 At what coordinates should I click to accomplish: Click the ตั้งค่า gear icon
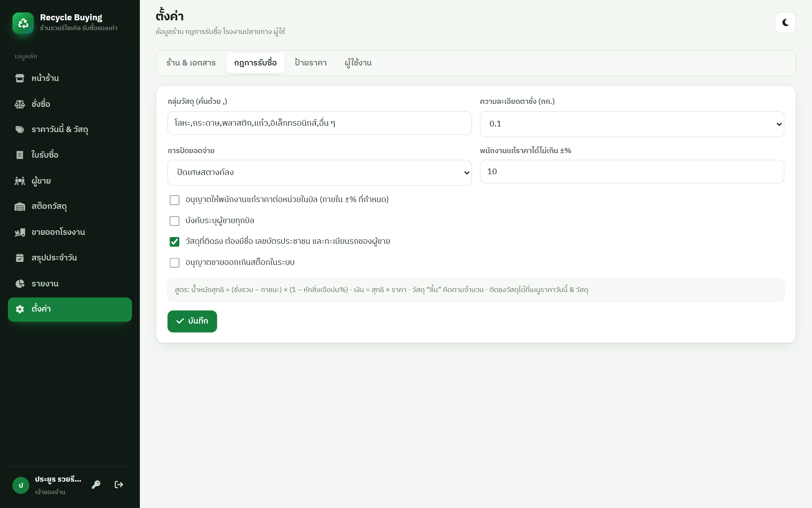tap(20, 309)
